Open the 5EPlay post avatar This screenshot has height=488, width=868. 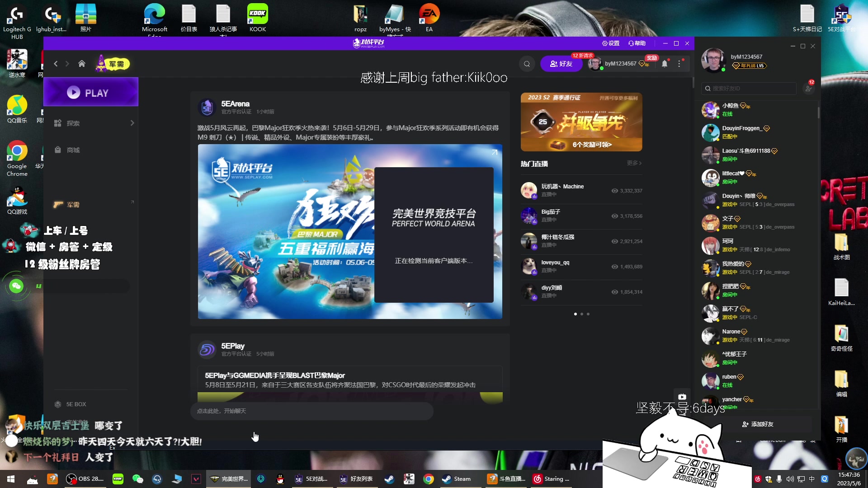[x=207, y=350]
